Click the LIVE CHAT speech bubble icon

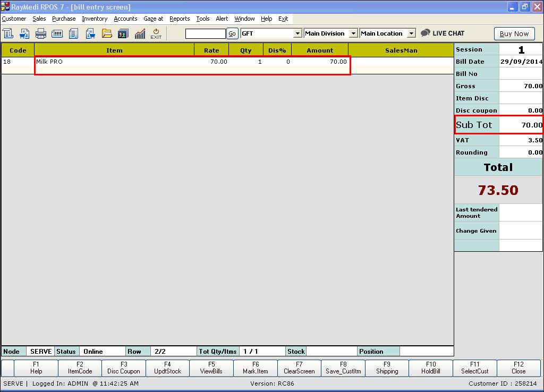pyautogui.click(x=426, y=33)
